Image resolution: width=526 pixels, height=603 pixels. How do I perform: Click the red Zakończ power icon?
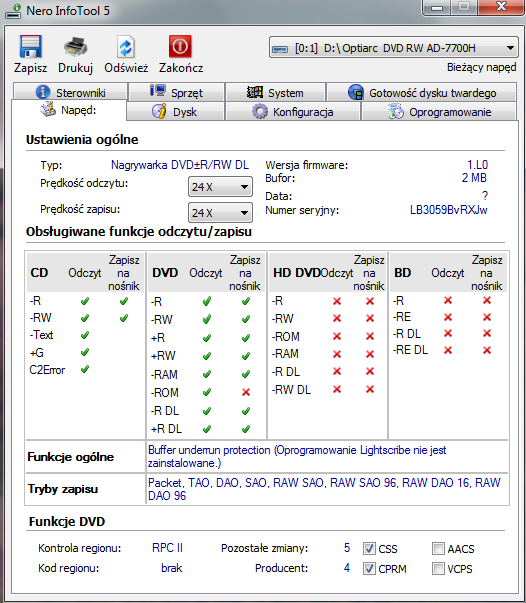(x=180, y=47)
